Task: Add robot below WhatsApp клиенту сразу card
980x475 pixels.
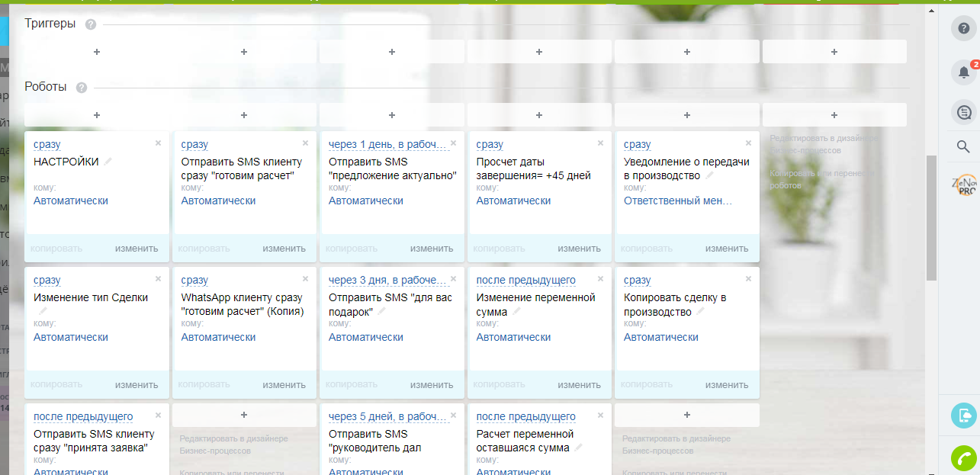Action: [x=244, y=415]
